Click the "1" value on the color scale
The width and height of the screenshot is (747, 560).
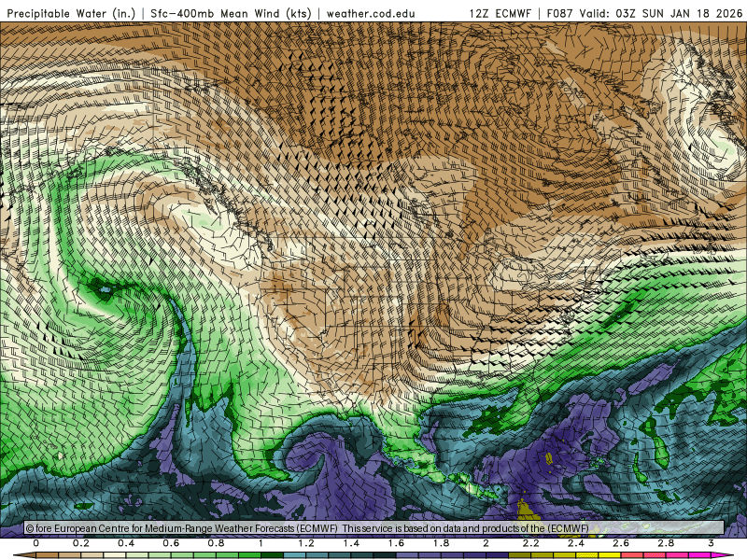click(x=261, y=543)
